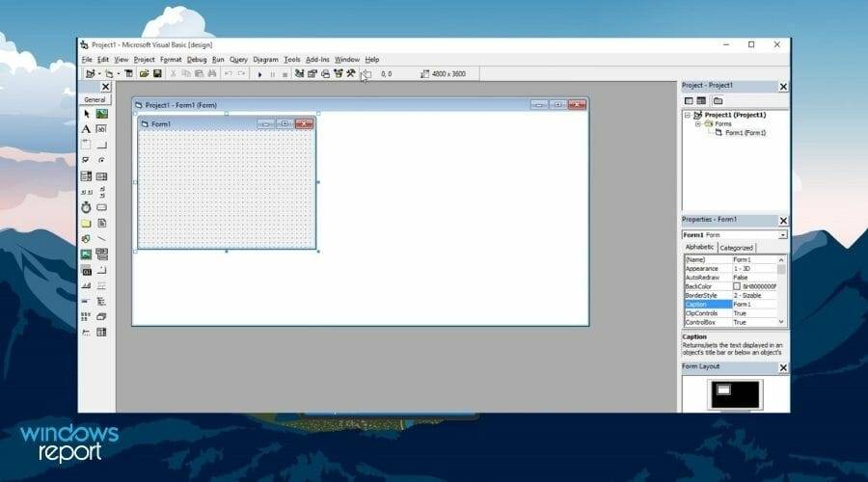Viewport: 868px width, 482px height.
Task: Click the Save Project floppy icon
Action: pyautogui.click(x=157, y=73)
